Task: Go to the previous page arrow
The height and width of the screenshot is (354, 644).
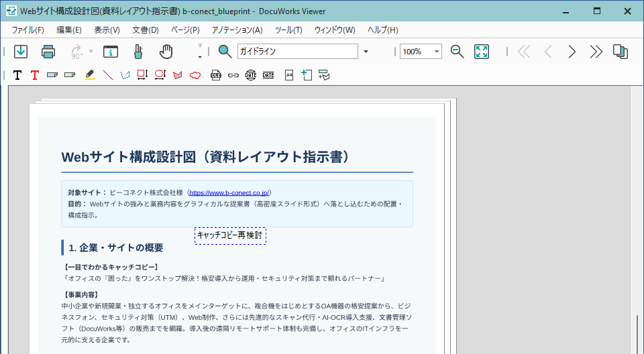Action: click(x=548, y=52)
